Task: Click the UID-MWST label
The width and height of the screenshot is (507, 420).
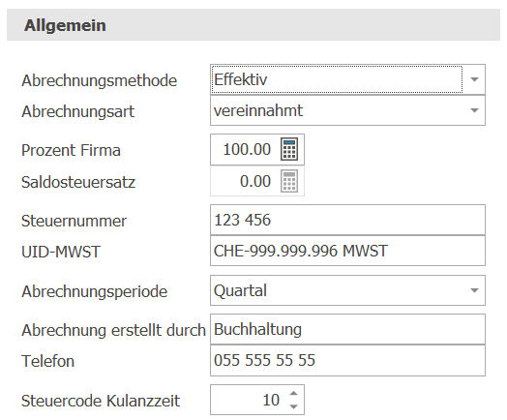Action: click(x=61, y=252)
